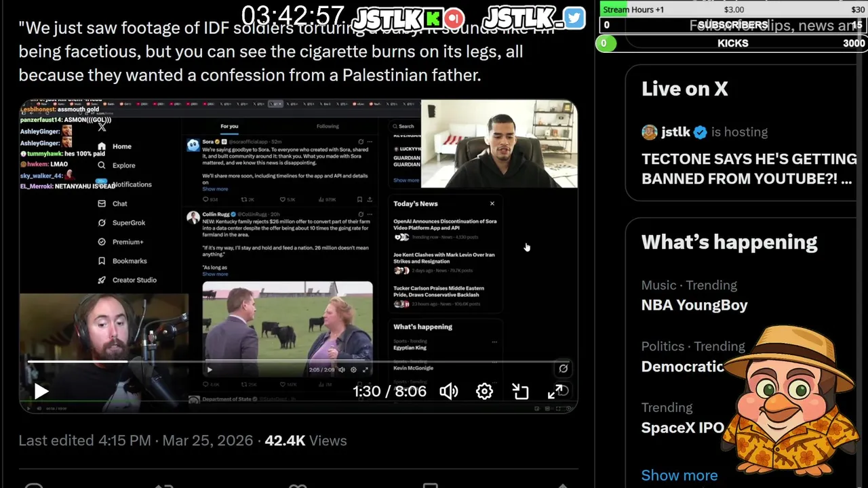Switch to the Following tab

point(328,126)
